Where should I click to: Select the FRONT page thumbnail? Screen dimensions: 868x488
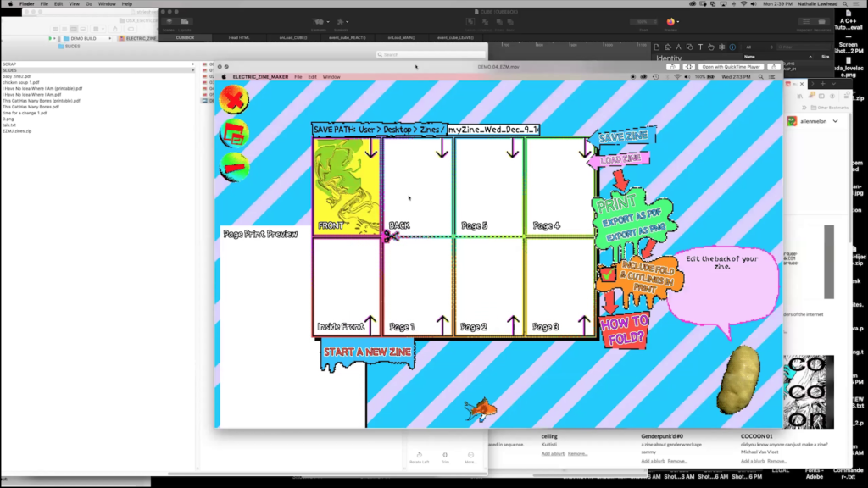(347, 186)
